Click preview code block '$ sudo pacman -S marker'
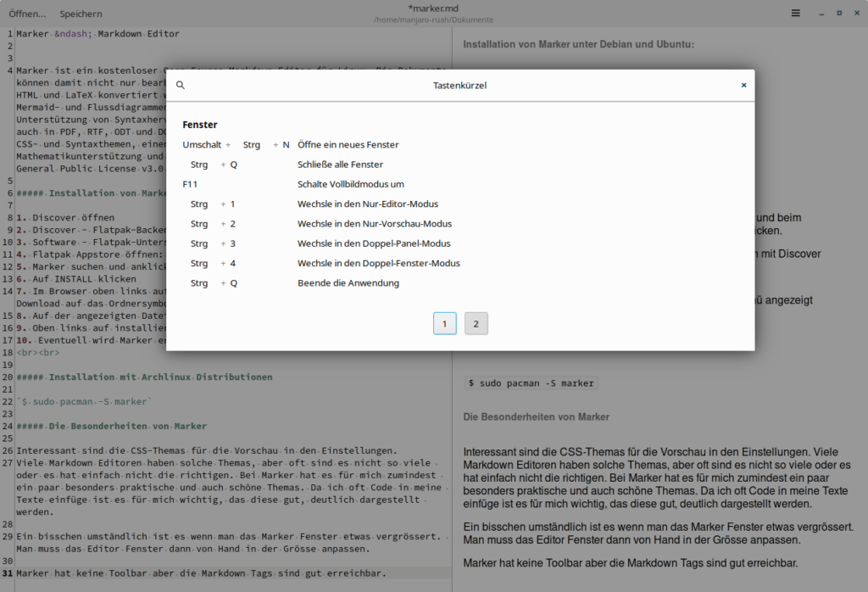 coord(531,383)
